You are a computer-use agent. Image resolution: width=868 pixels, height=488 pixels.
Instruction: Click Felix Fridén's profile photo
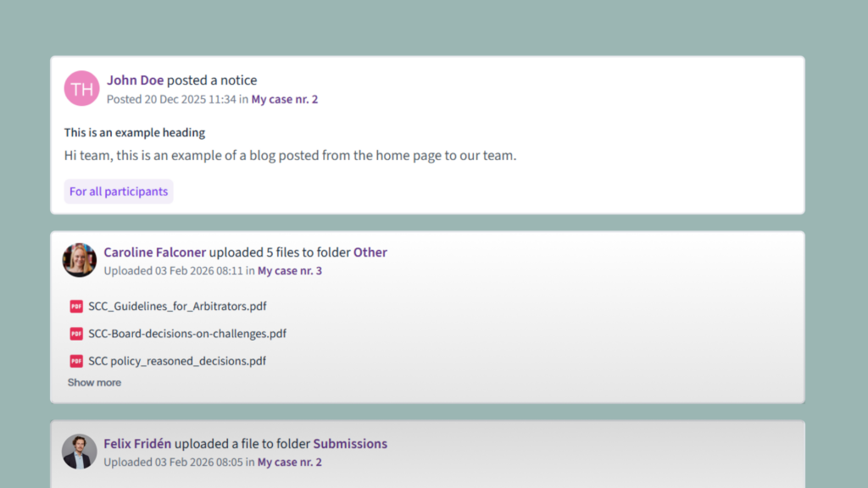click(80, 452)
